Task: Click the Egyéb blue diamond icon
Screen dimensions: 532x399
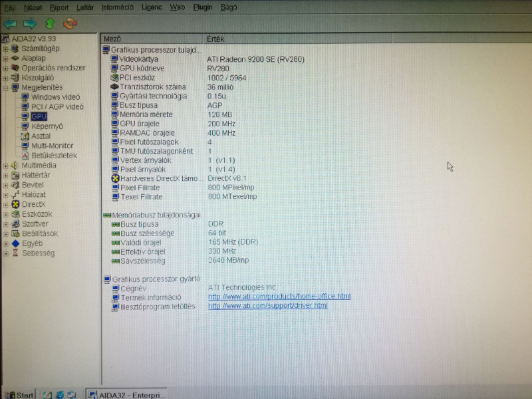Action: [x=15, y=243]
